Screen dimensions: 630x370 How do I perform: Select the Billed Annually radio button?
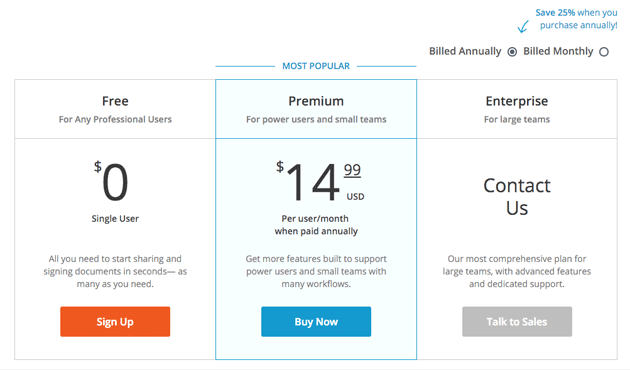coord(512,52)
